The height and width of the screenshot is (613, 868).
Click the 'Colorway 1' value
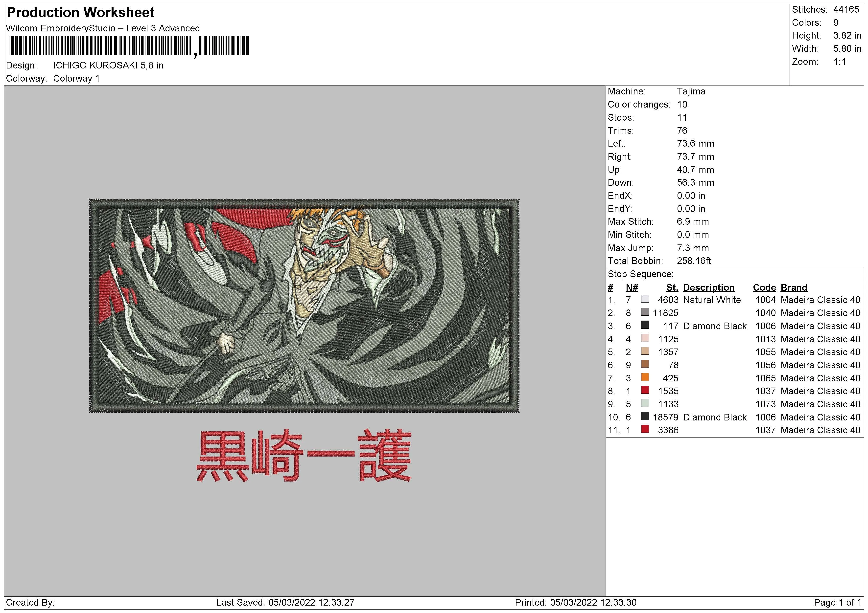click(76, 79)
